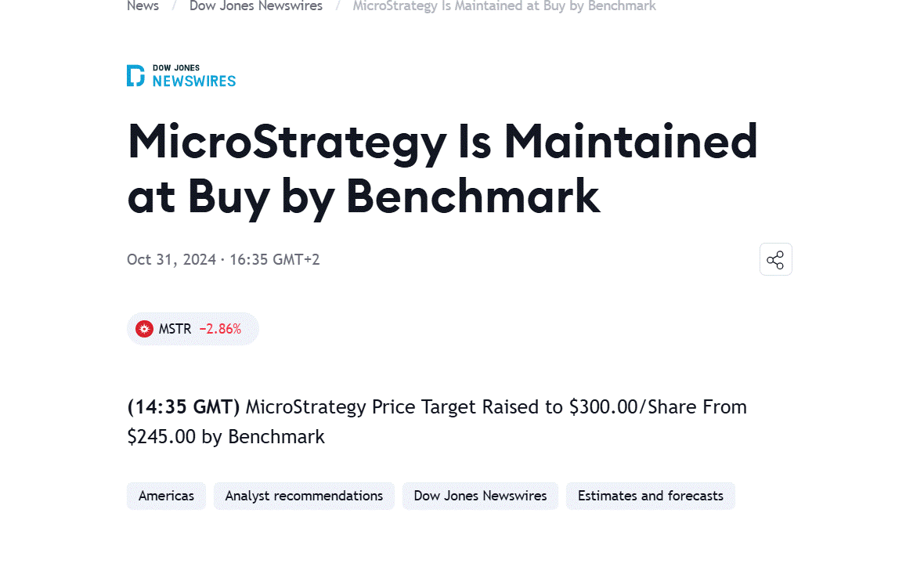Click the Oct 31, 2024 publication date
Viewport: 924px width, 585px height.
pos(171,259)
